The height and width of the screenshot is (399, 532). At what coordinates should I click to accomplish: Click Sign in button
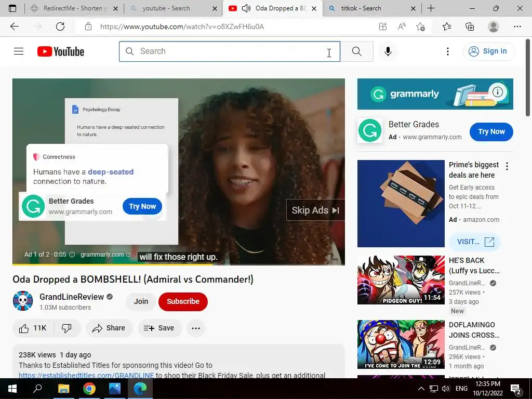[x=488, y=51]
